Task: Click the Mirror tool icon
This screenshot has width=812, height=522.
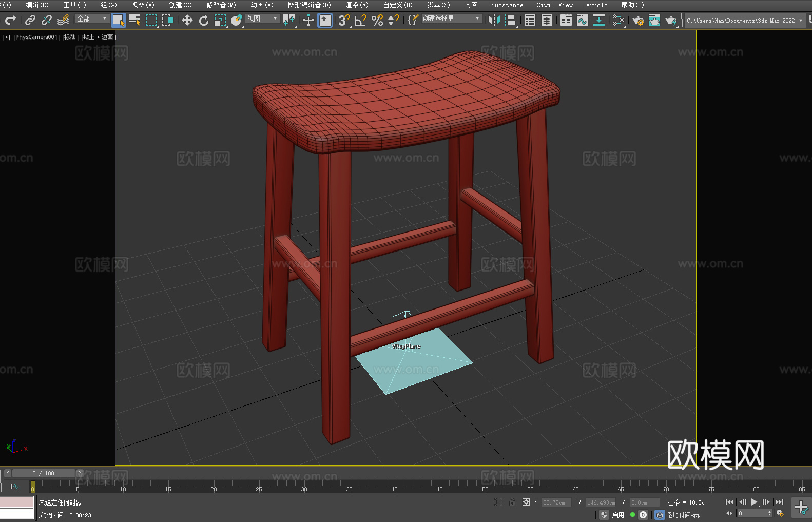Action: 494,20
